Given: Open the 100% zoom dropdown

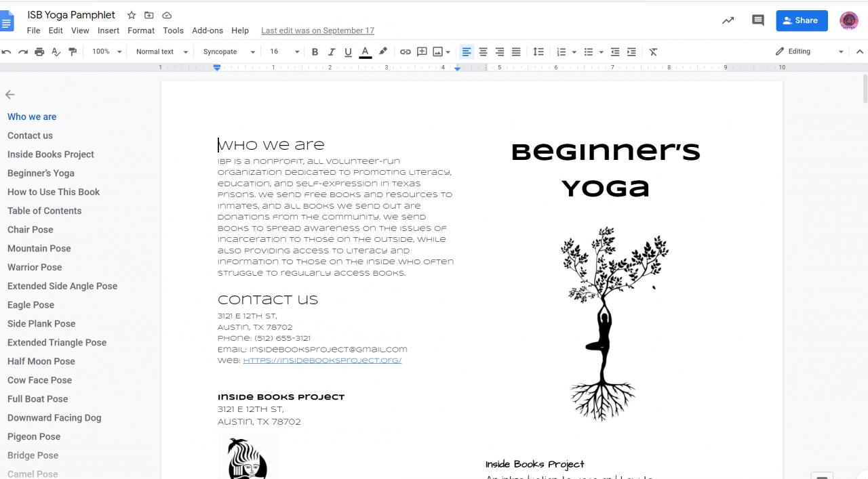Looking at the screenshot, I should coord(107,52).
